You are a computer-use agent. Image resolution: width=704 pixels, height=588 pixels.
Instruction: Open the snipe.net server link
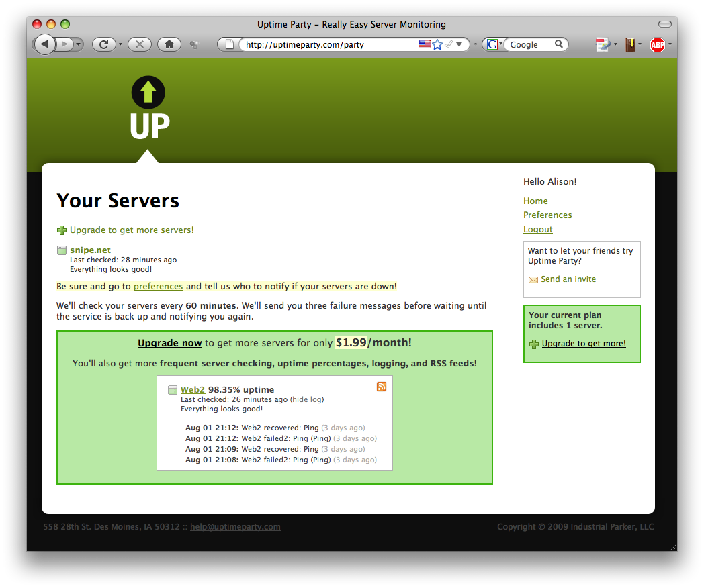(90, 250)
